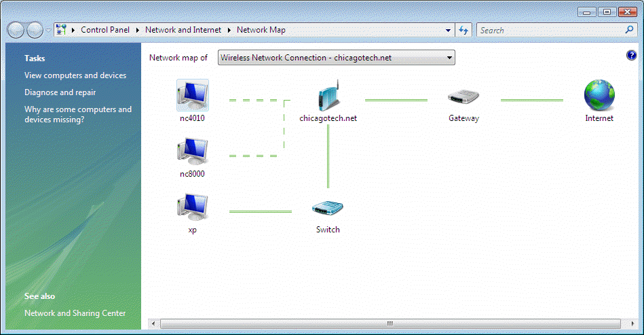Image resolution: width=644 pixels, height=335 pixels.
Task: Expand arrow after Network and Internet breadcrumb
Action: 229,30
